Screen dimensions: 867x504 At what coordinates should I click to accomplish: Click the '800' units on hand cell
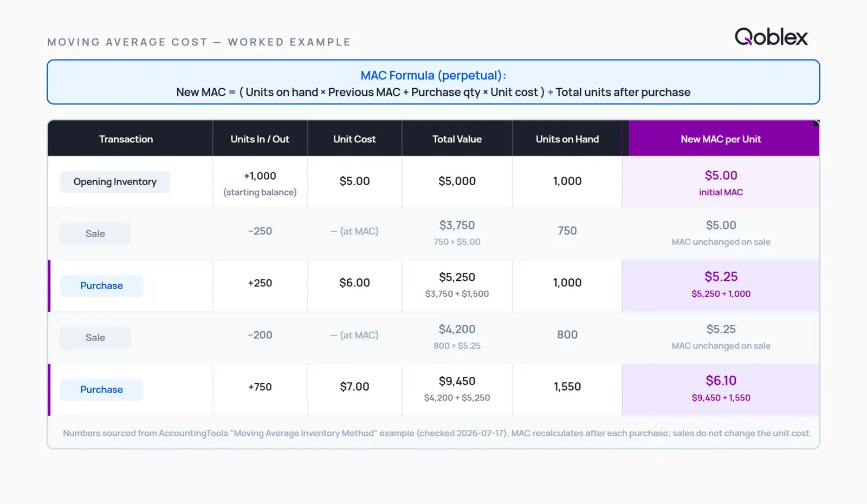pos(567,335)
